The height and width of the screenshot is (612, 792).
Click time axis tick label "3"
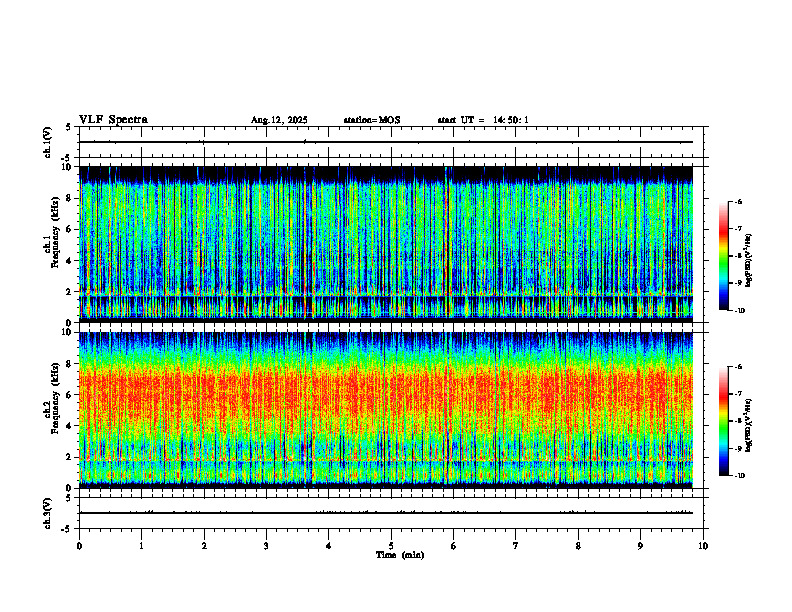266,546
